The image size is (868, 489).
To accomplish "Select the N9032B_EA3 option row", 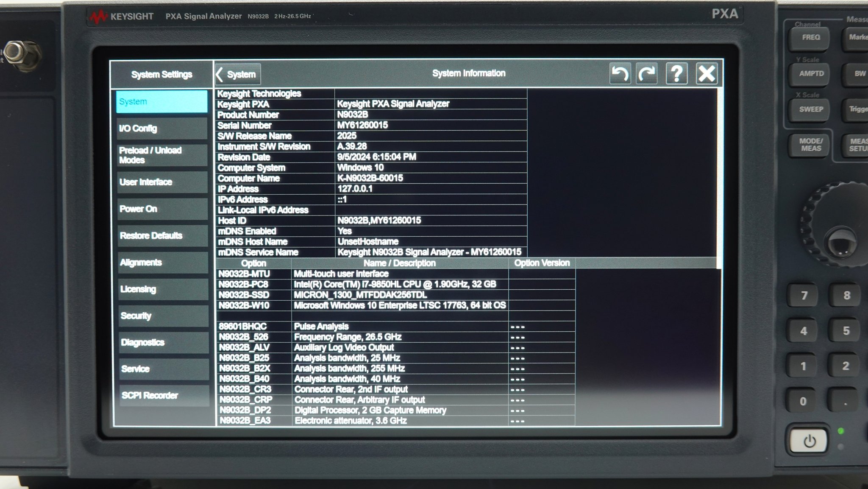I will tap(395, 421).
